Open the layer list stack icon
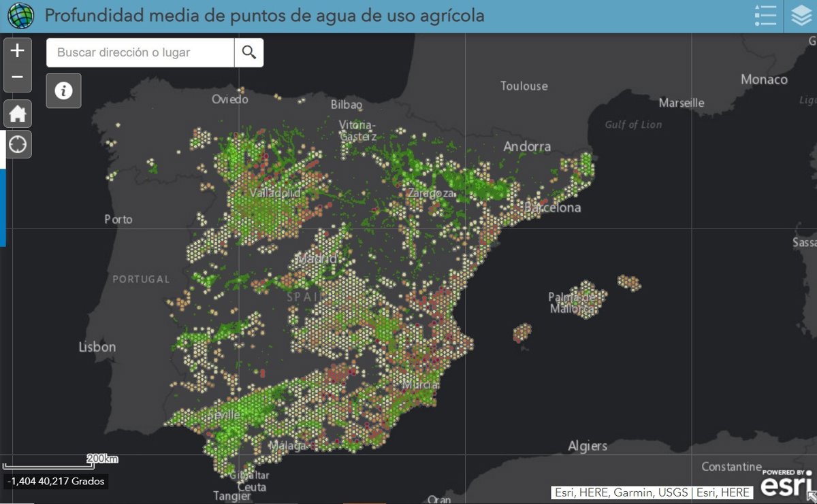Image resolution: width=817 pixels, height=504 pixels. [x=801, y=16]
